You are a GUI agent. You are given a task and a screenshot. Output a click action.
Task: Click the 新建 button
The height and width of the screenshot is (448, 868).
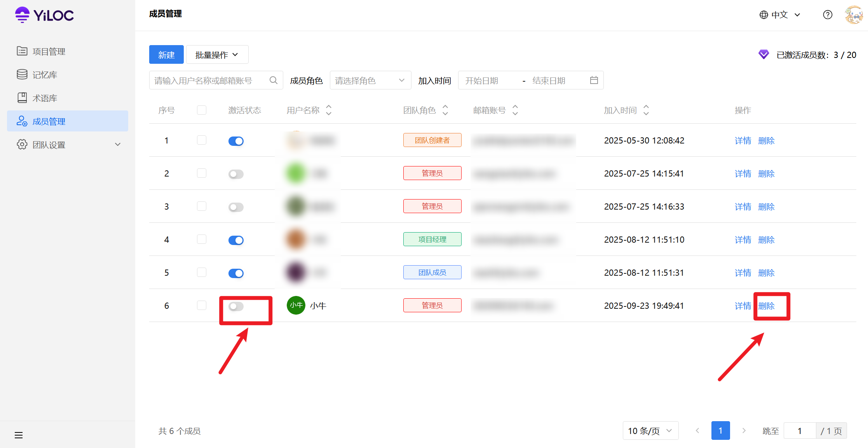coord(166,55)
